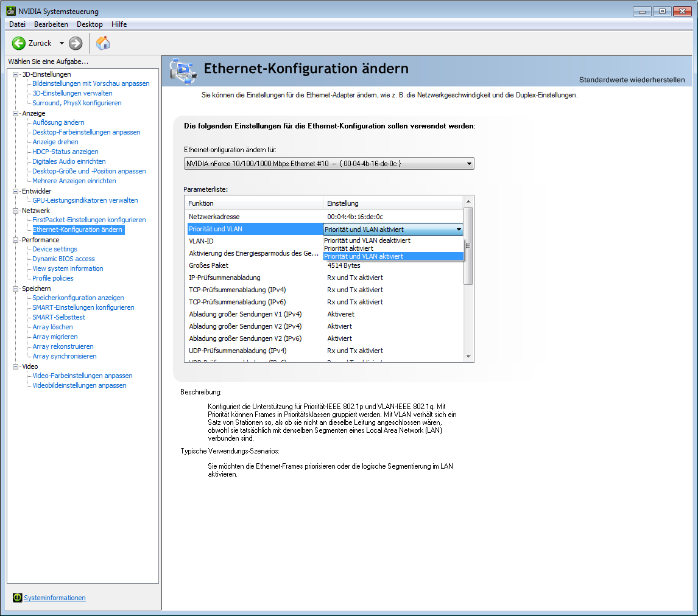Select Array rekonstruieren

pos(63,346)
